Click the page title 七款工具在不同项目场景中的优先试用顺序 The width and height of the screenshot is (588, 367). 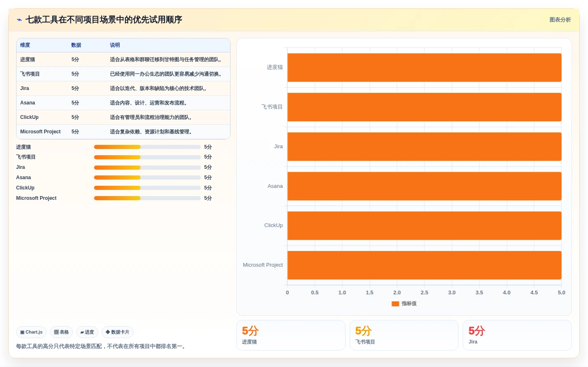104,20
